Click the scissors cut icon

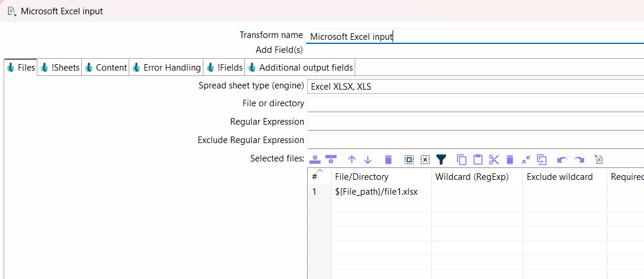[x=494, y=159]
